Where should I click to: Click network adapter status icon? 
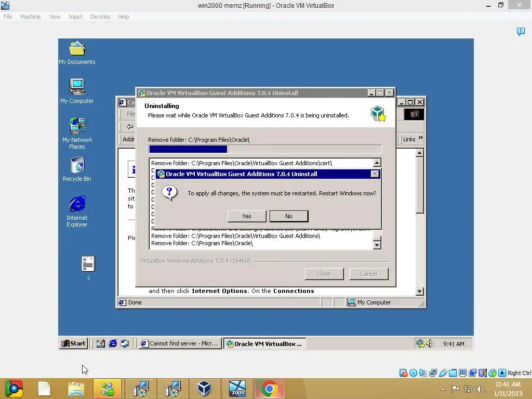tap(433, 373)
